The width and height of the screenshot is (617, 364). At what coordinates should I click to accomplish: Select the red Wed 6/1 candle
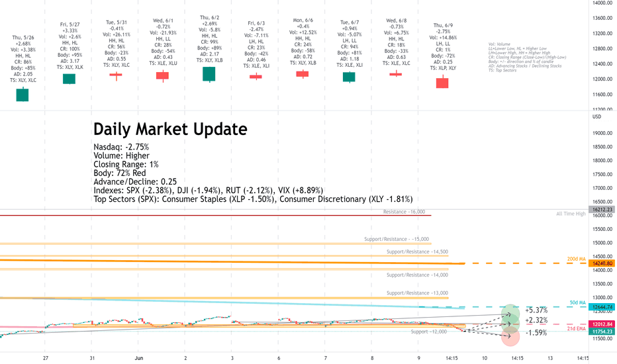click(162, 76)
